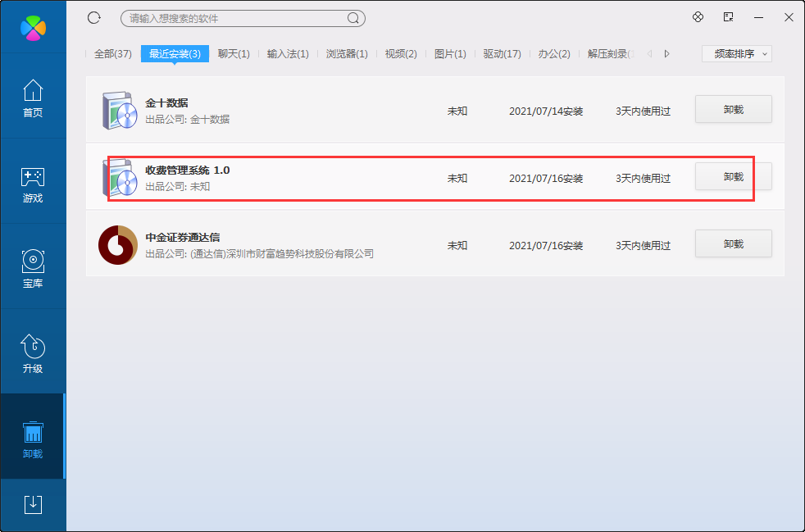Select the 全部(37) tab
The image size is (805, 532).
click(113, 54)
